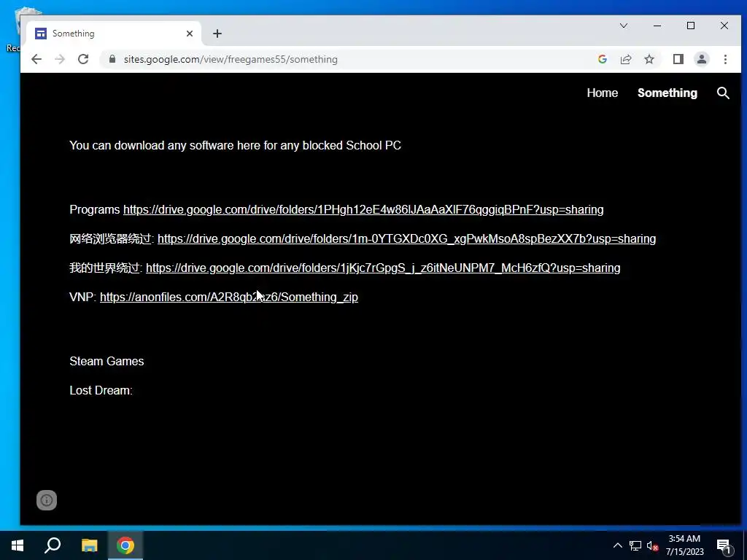Click the muted volume tray icon
The height and width of the screenshot is (560, 747).
click(652, 545)
